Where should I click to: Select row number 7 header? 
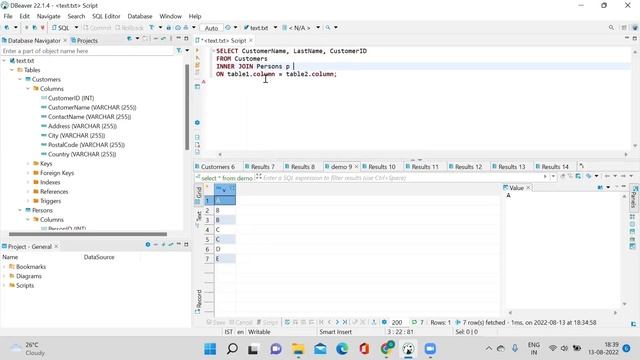coord(209,259)
